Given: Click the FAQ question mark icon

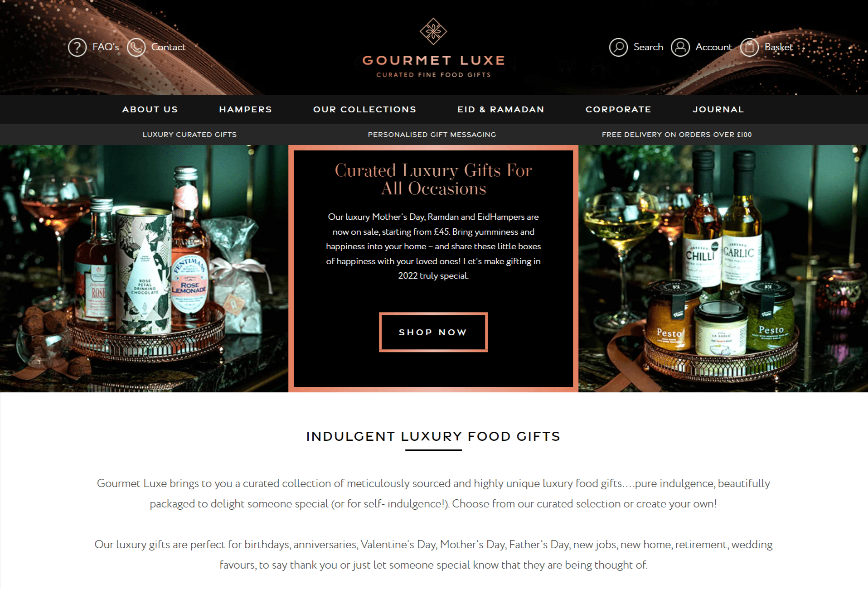Looking at the screenshot, I should pyautogui.click(x=77, y=47).
